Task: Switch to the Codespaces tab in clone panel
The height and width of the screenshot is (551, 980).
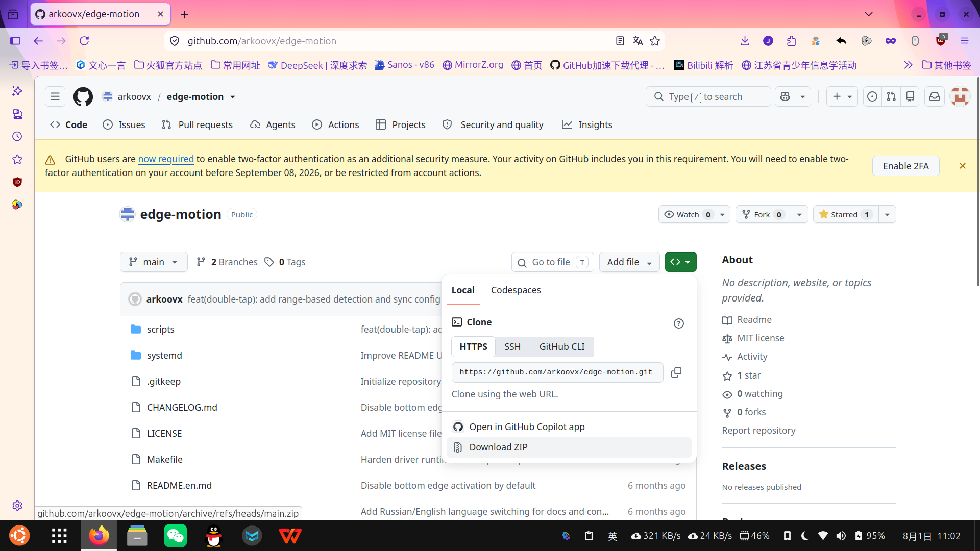Action: (516, 290)
